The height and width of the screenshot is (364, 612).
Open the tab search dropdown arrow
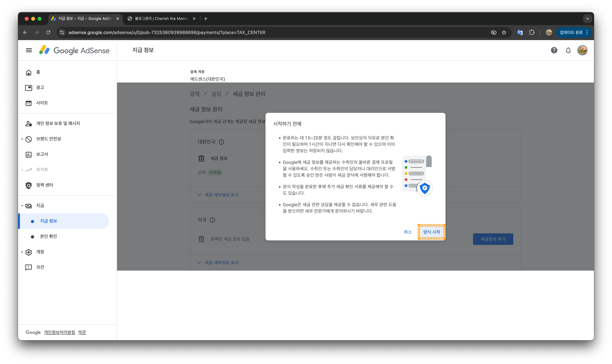587,19
